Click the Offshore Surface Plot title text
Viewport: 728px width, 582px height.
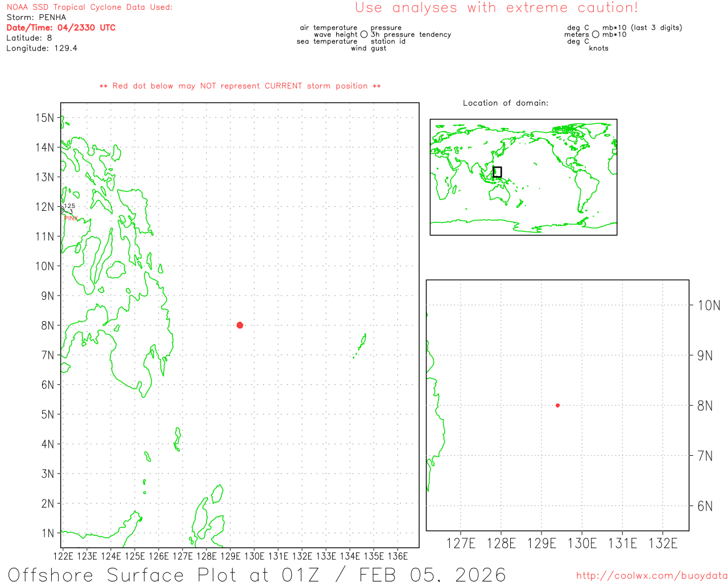pos(257,574)
